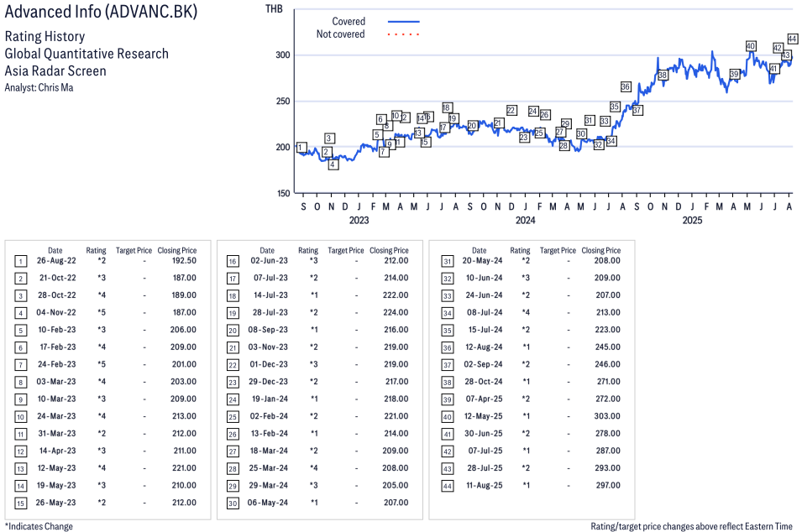Click chart marker 21 on the graph
Viewport: 802px width, 532px height.
tap(498, 123)
